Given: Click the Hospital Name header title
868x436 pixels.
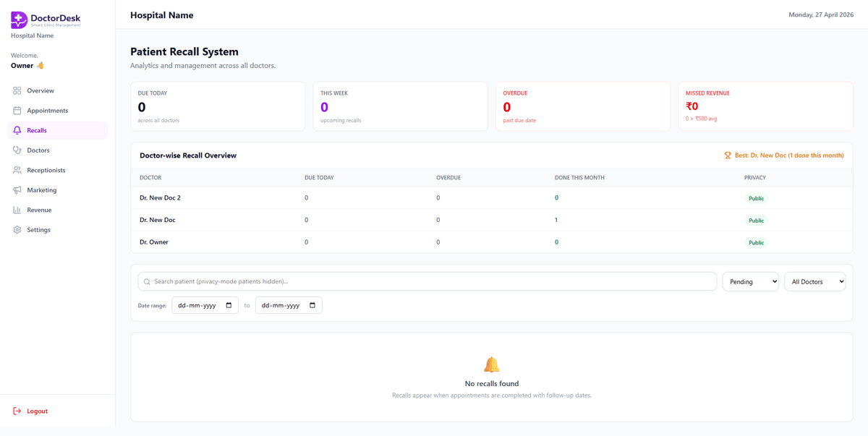Looking at the screenshot, I should [x=162, y=15].
